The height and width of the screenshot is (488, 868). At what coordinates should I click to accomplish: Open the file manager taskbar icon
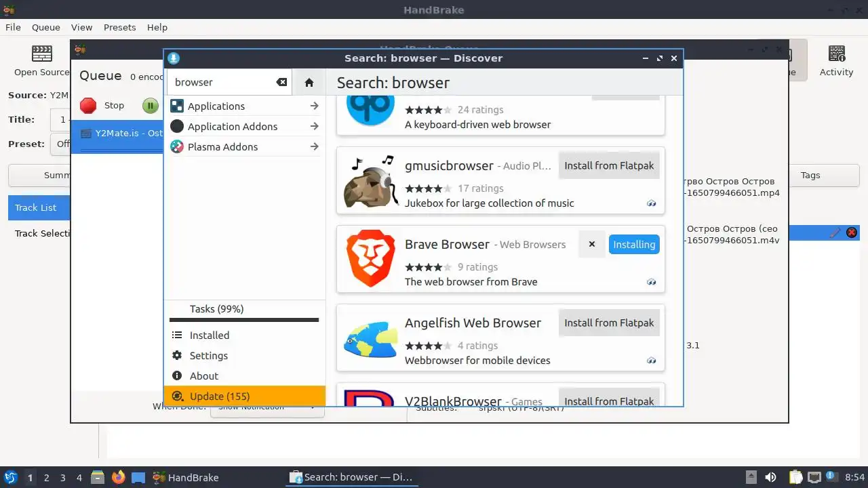[98, 477]
